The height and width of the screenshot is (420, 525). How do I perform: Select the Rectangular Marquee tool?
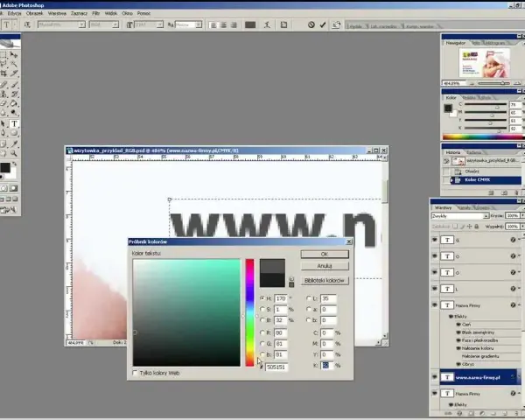pos(3,54)
